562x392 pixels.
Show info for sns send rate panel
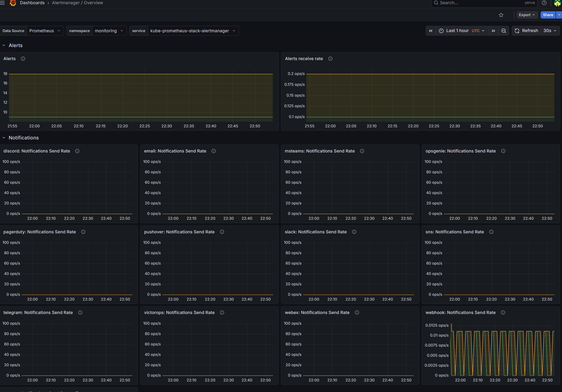491,232
